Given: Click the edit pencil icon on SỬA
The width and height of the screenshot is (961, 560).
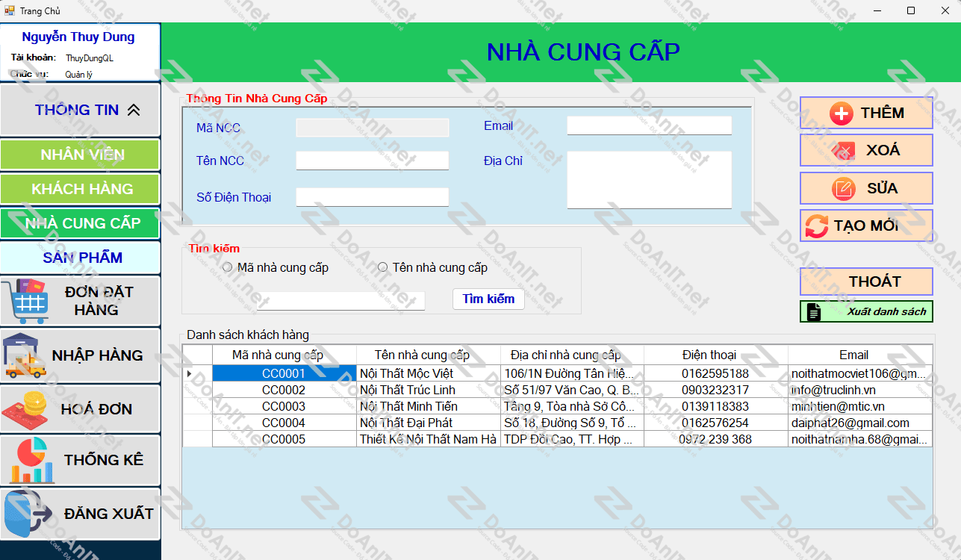Looking at the screenshot, I should 844,188.
